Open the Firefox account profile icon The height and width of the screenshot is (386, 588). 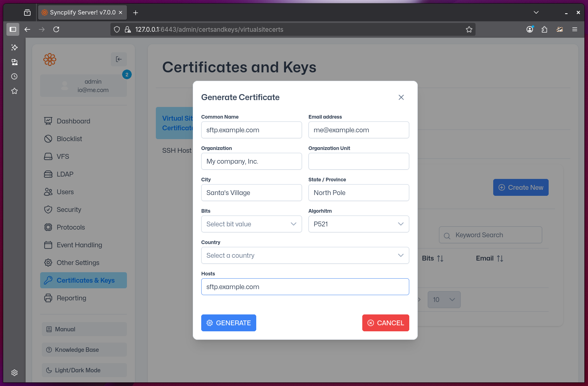530,29
